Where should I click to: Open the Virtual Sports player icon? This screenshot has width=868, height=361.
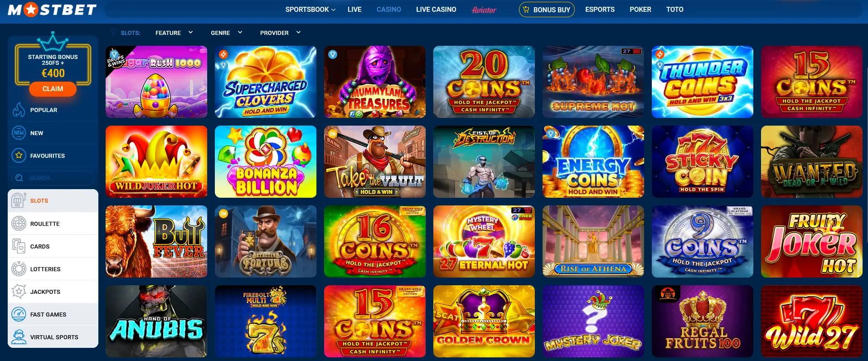coord(19,337)
